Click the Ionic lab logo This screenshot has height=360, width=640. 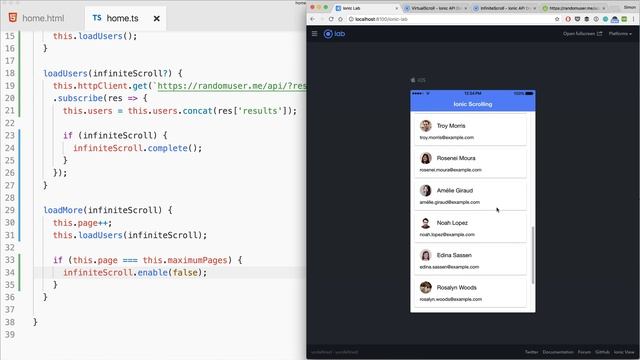pyautogui.click(x=334, y=34)
